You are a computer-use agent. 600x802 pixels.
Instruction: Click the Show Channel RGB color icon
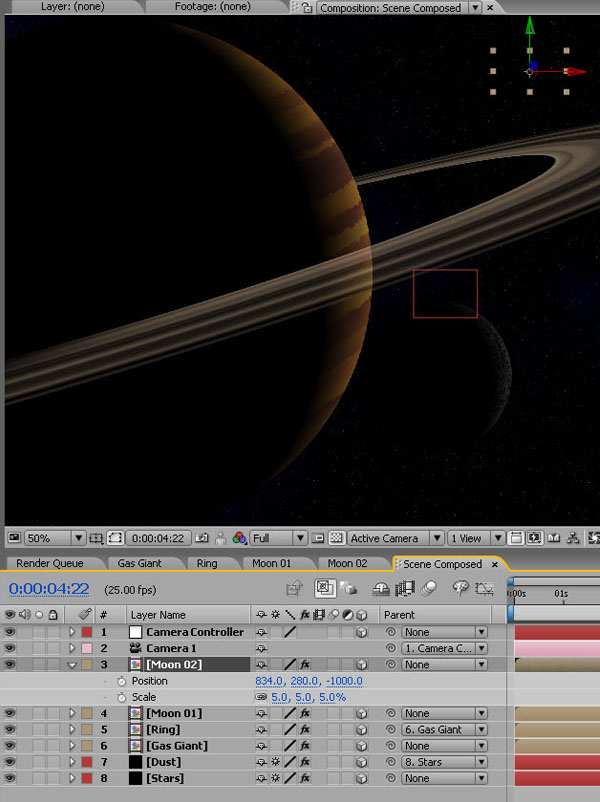pos(239,538)
